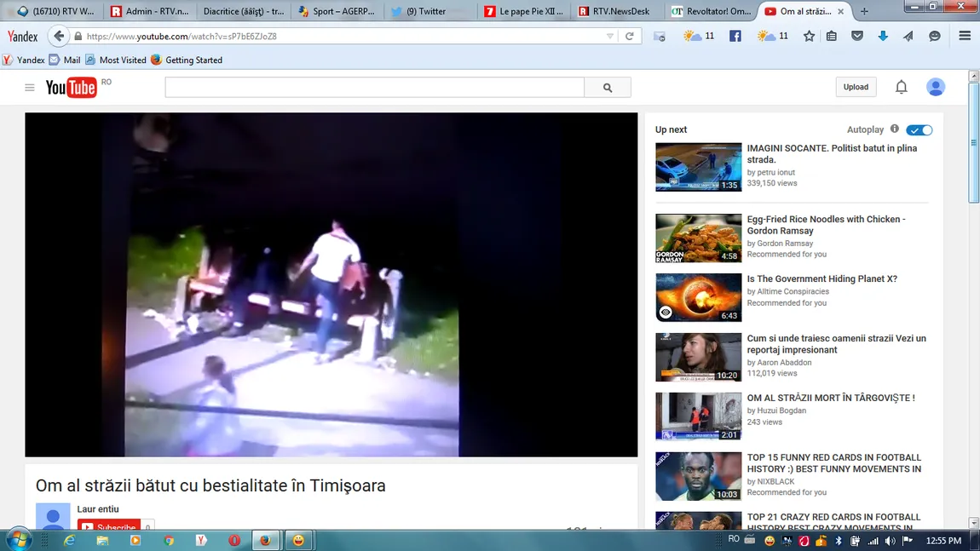Viewport: 980px width, 551px height.
Task: Turn off the Autoplay switch
Action: pos(919,130)
